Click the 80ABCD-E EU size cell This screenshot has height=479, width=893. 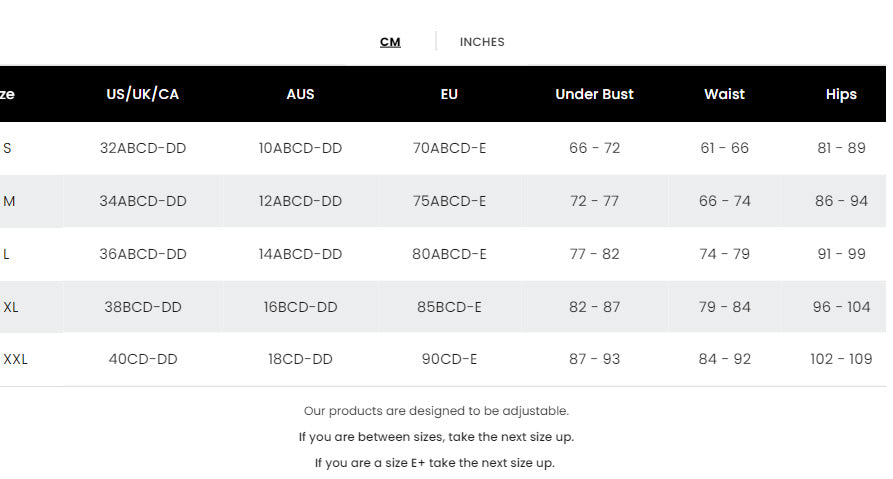[x=449, y=254]
